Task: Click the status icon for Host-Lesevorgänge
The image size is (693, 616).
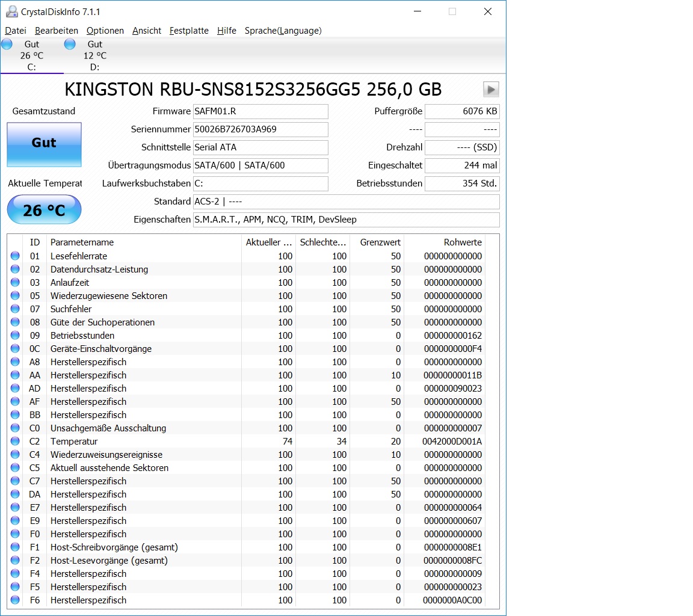Action: tap(15, 560)
